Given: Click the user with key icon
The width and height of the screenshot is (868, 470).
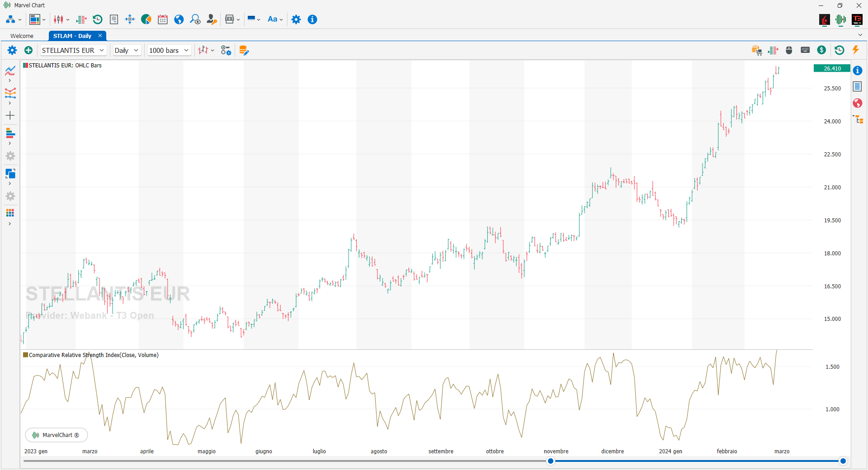Looking at the screenshot, I should click(x=212, y=19).
